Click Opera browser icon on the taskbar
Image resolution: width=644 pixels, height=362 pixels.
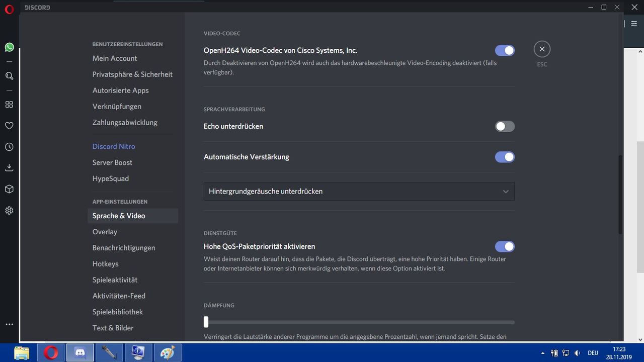[50, 352]
